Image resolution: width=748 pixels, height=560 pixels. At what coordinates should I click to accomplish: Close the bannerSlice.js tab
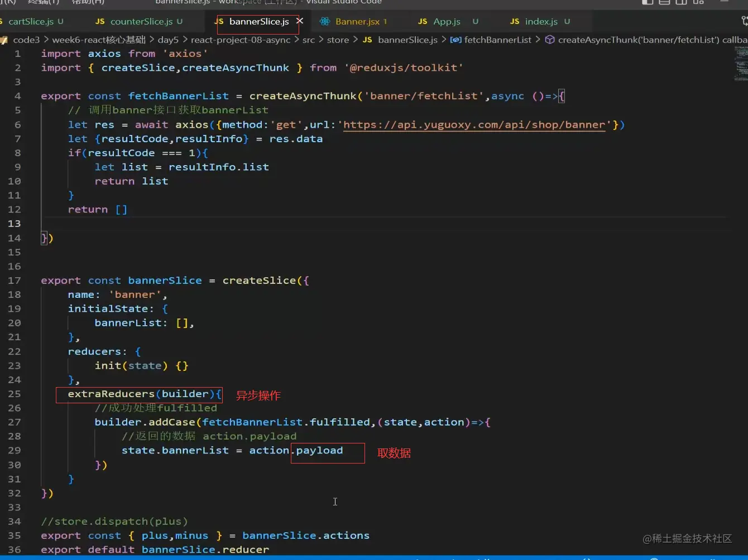pyautogui.click(x=300, y=21)
